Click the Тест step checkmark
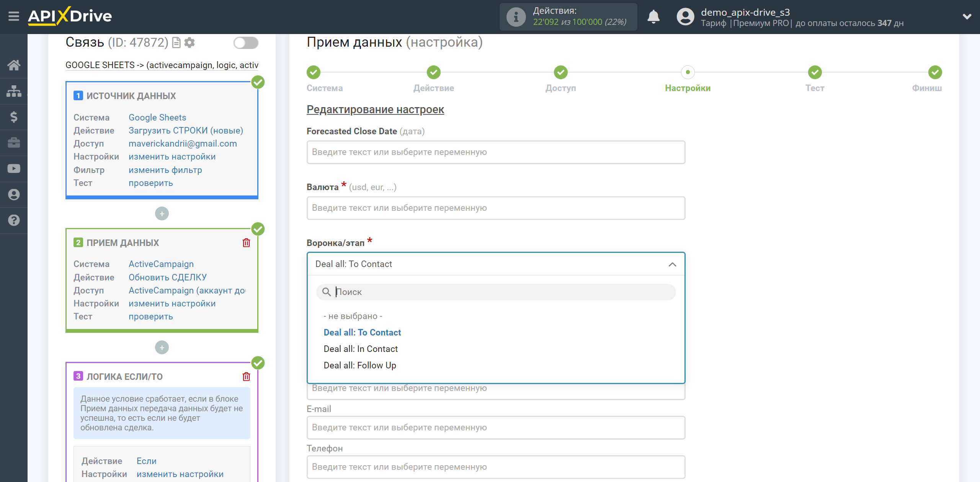The width and height of the screenshot is (980, 482). click(x=815, y=72)
